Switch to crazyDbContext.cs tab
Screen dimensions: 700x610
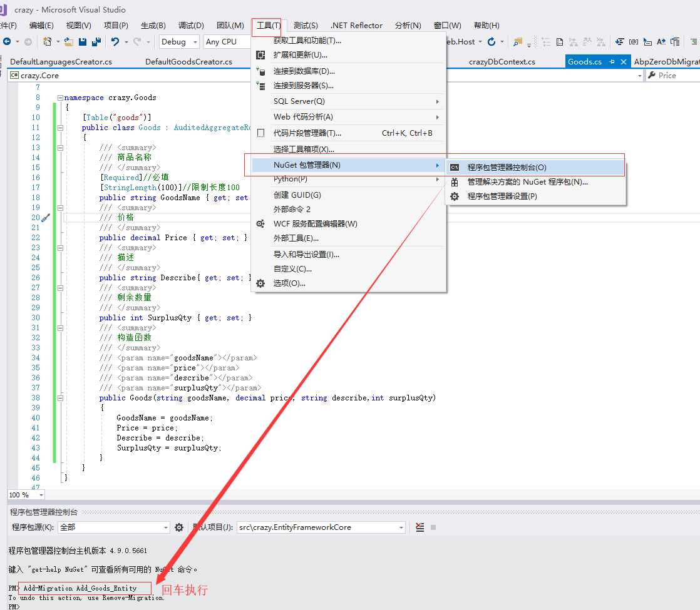point(502,61)
